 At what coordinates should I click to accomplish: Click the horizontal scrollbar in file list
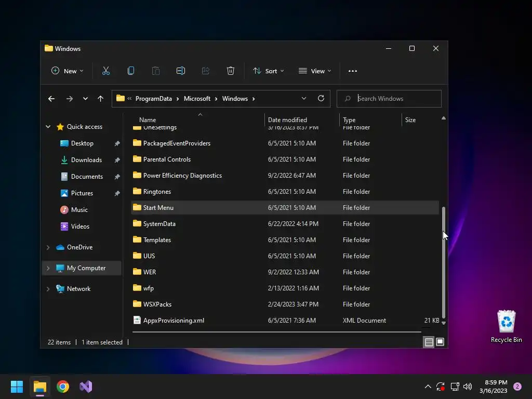[x=276, y=332]
